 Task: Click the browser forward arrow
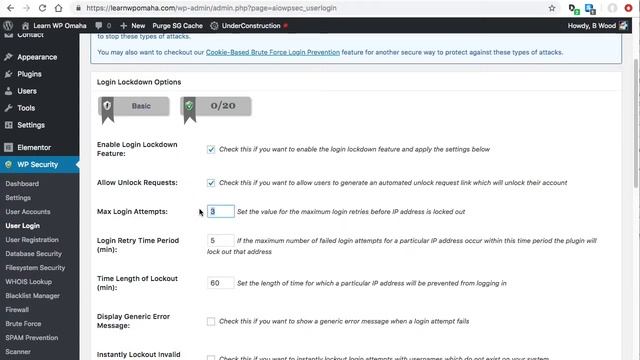click(x=27, y=8)
